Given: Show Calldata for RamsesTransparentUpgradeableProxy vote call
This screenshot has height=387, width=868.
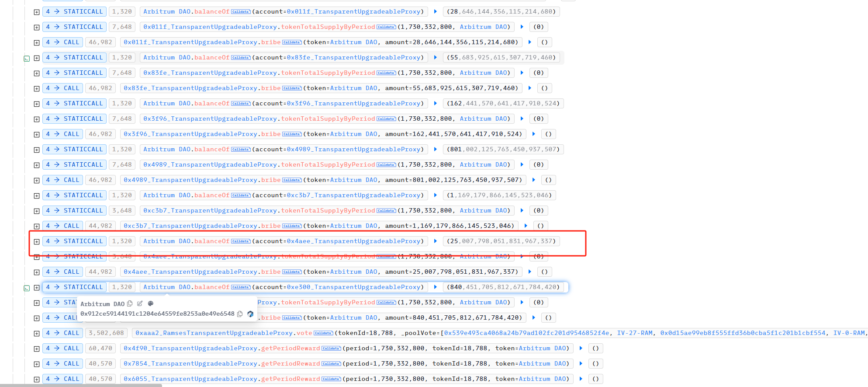Looking at the screenshot, I should 323,333.
